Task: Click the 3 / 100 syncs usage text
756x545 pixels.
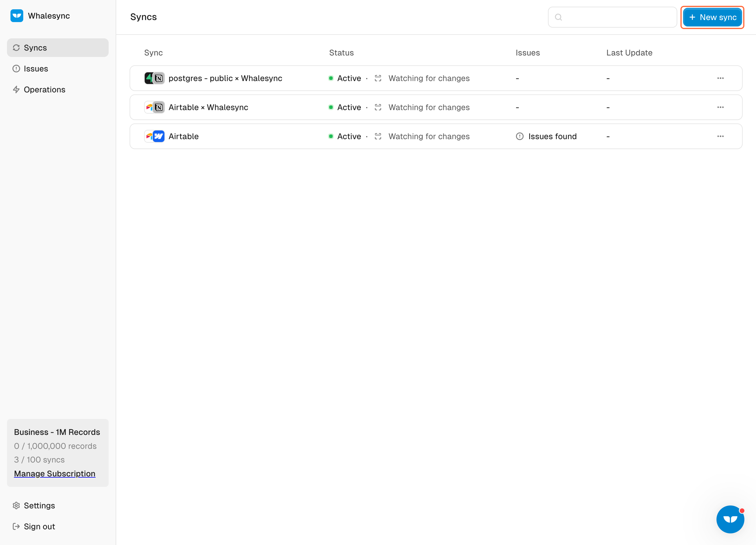Action: 39,460
